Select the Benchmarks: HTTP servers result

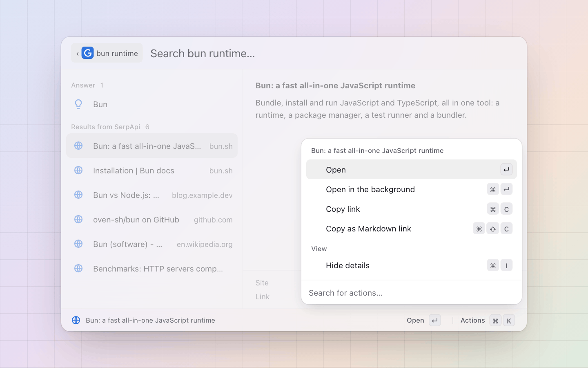(152, 269)
